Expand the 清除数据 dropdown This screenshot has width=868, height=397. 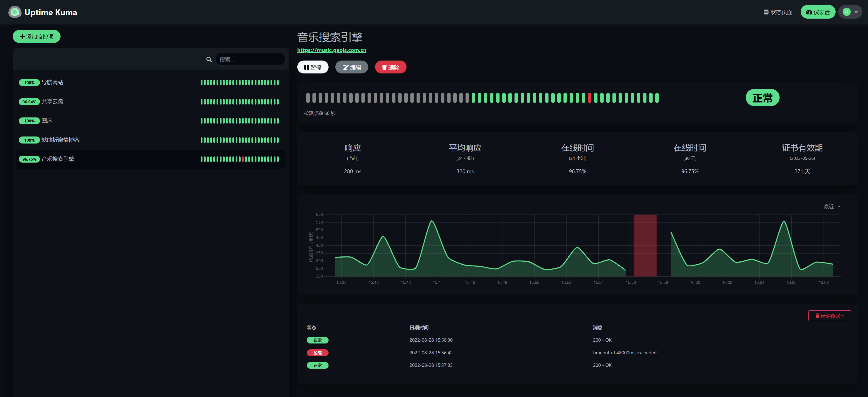pyautogui.click(x=830, y=315)
